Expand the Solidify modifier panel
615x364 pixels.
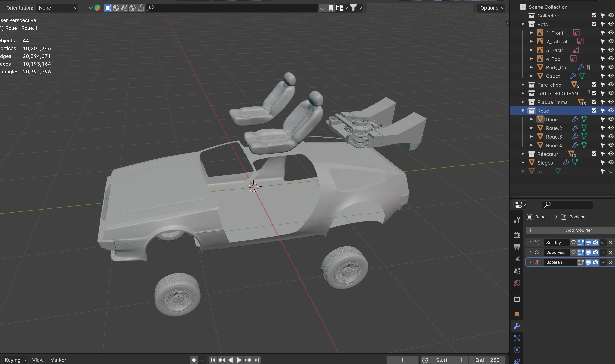click(530, 243)
